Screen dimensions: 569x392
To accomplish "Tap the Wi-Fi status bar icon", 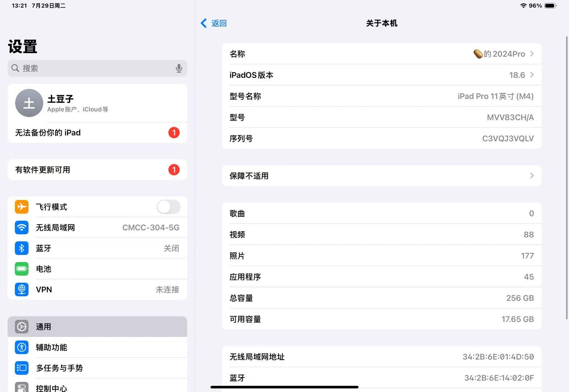I will click(x=523, y=5).
